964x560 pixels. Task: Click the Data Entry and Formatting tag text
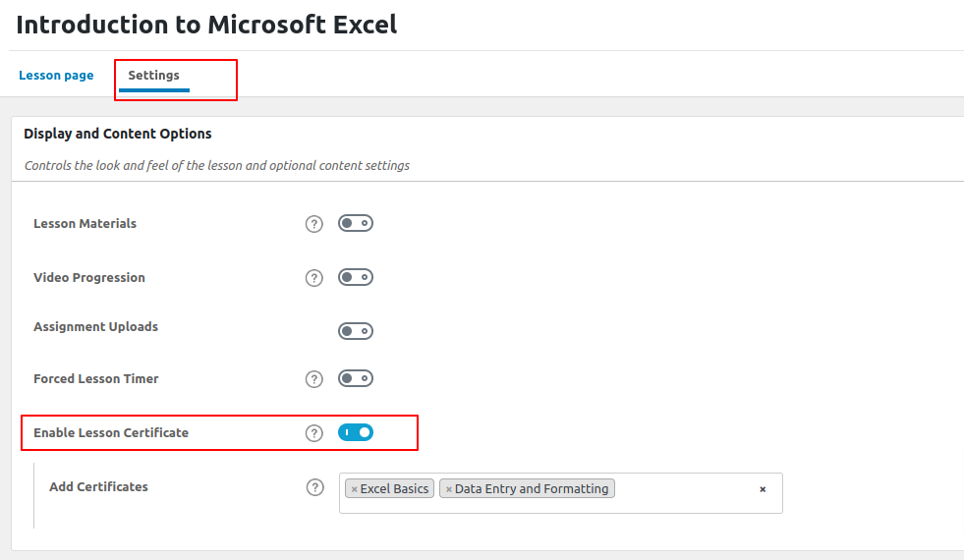pyautogui.click(x=532, y=488)
